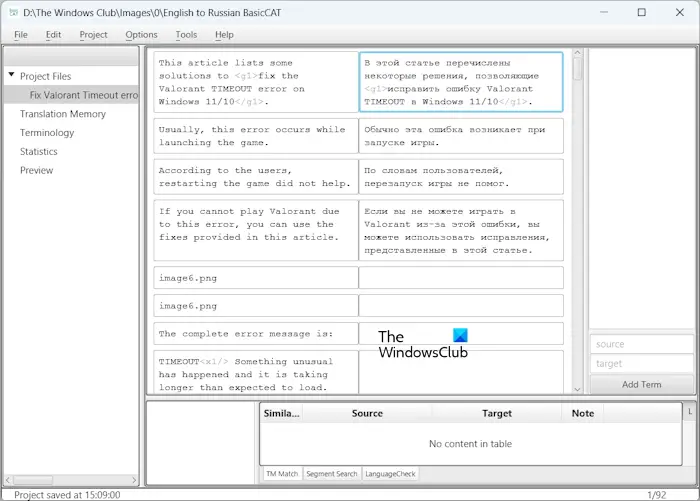Open Terminology in the sidebar
The image size is (700, 501).
[x=47, y=133]
